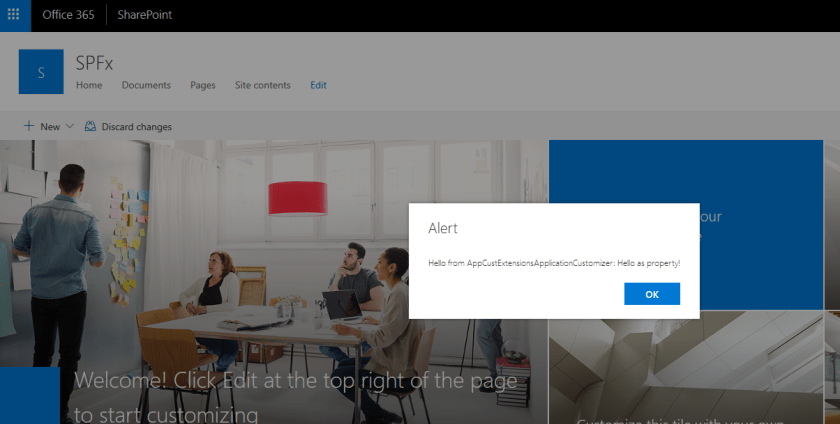Click the SPFx site title
Viewport: 840px width, 424px height.
tap(94, 63)
